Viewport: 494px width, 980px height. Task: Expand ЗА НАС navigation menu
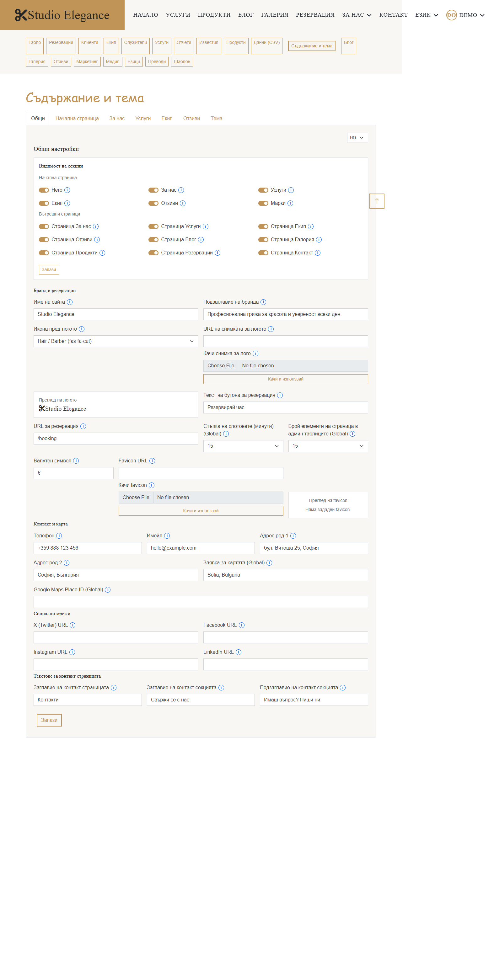(x=357, y=15)
